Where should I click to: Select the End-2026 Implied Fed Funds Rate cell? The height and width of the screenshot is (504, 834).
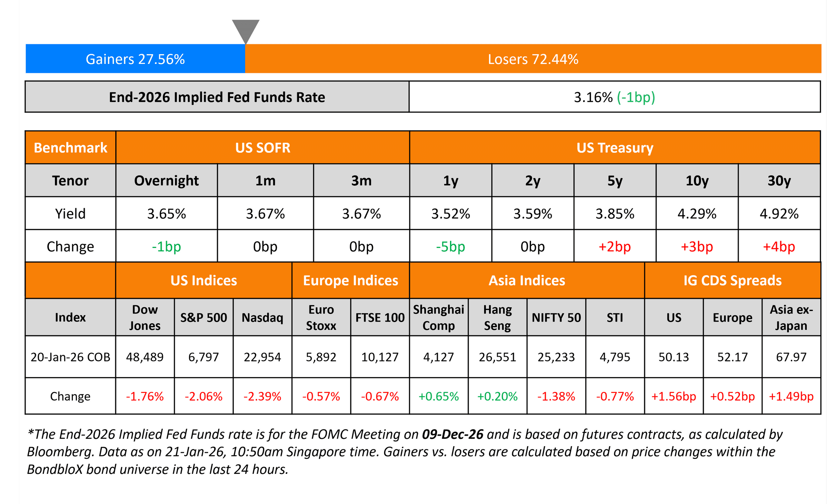point(217,97)
